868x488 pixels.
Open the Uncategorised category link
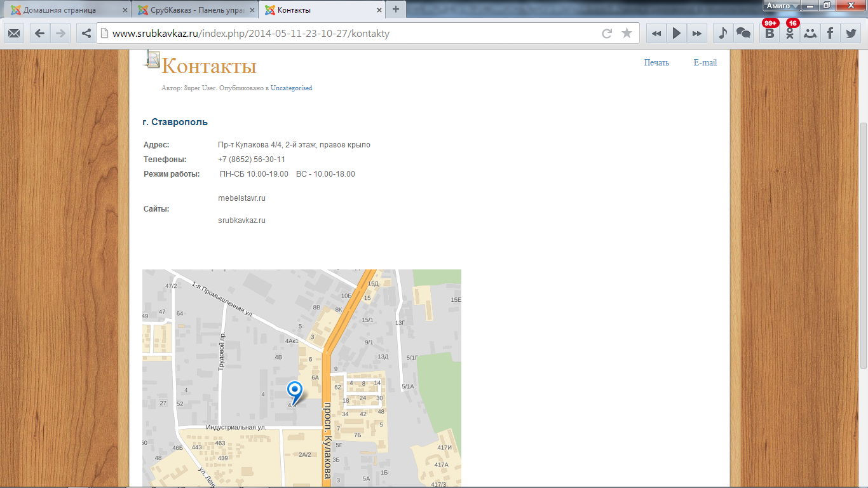coord(291,88)
